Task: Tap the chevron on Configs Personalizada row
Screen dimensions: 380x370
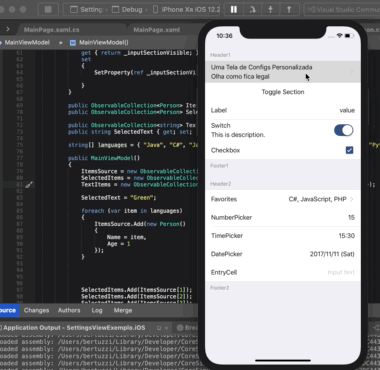Action: coord(352,72)
